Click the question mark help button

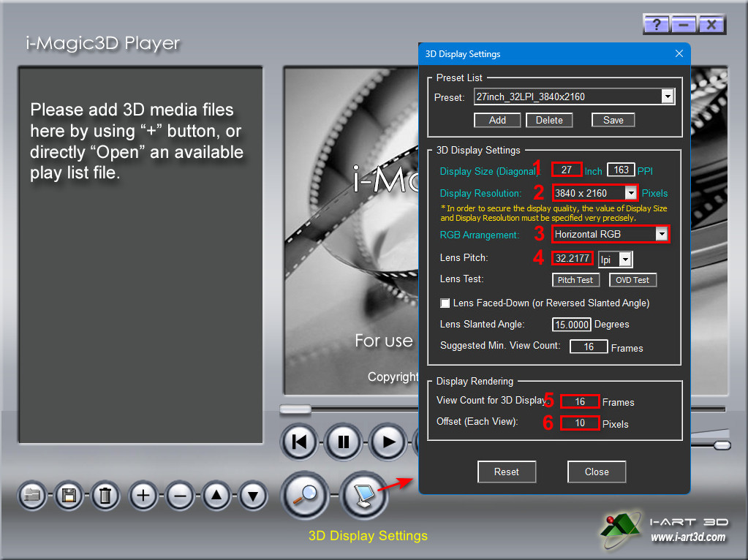click(655, 25)
